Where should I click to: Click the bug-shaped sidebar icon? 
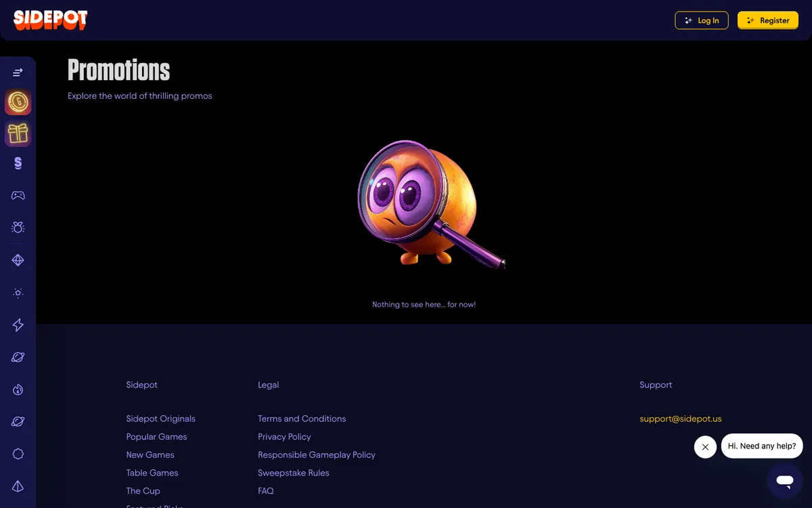18,228
